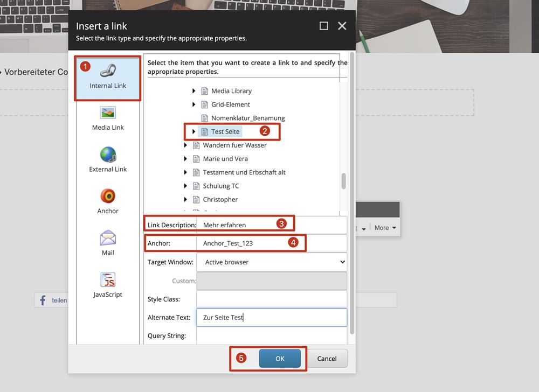539x392 pixels.
Task: Click into the Link Description field
Action: (272, 225)
